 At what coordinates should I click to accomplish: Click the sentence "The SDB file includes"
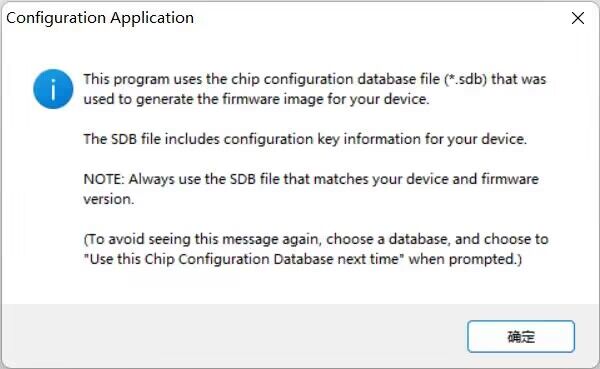305,139
